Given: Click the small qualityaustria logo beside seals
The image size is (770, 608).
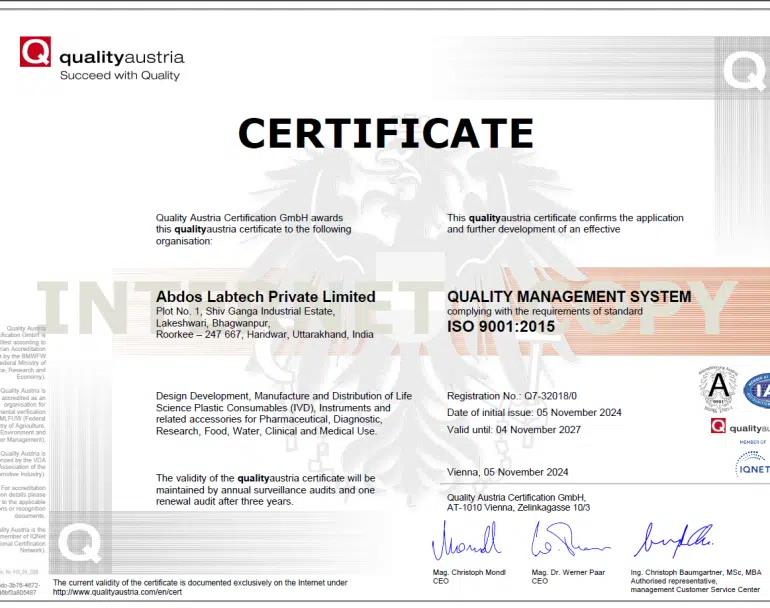Looking at the screenshot, I should point(740,426).
